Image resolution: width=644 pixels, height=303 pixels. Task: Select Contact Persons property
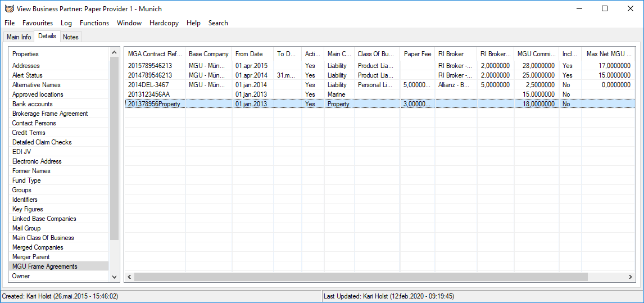pos(34,123)
